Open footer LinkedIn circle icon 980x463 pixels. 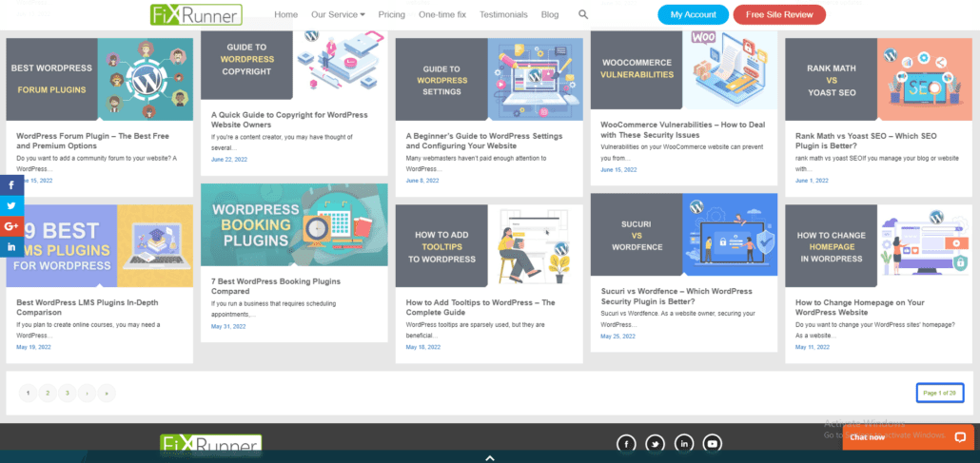coord(684,444)
